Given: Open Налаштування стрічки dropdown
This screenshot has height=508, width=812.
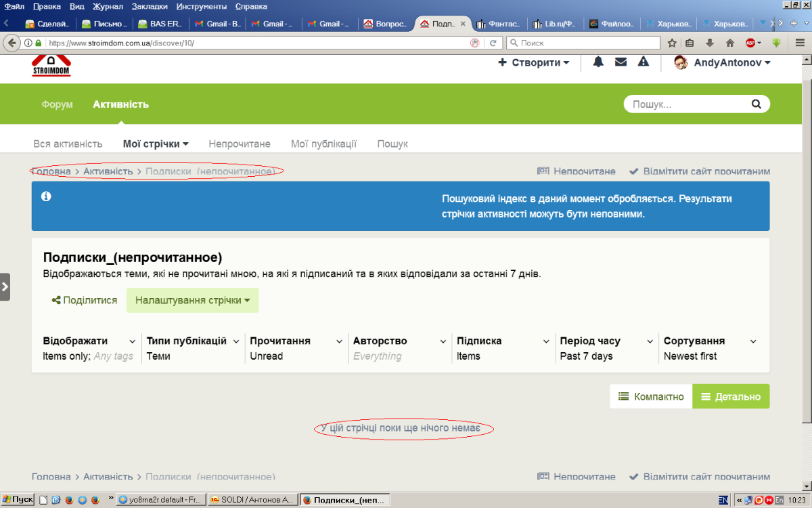Looking at the screenshot, I should (193, 300).
